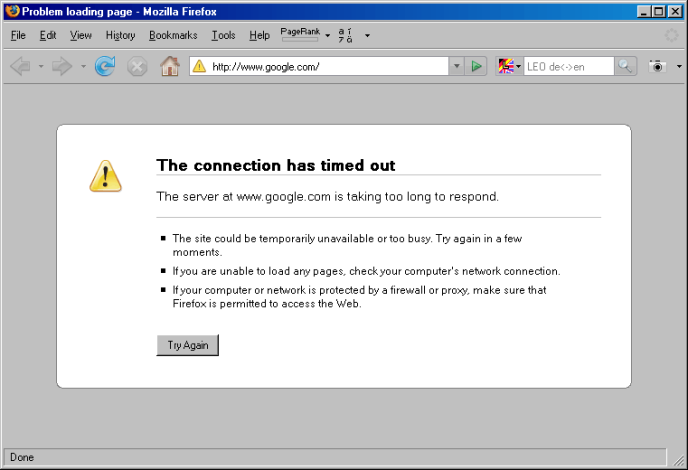The image size is (688, 470).
Task: Click the LEO de<->en search box
Action: [x=569, y=67]
